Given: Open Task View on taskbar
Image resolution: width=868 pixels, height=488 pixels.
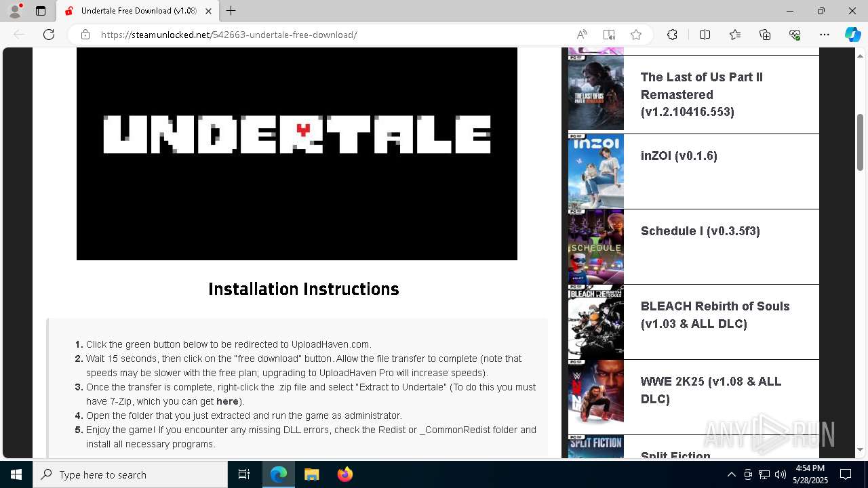Looking at the screenshot, I should (x=244, y=474).
